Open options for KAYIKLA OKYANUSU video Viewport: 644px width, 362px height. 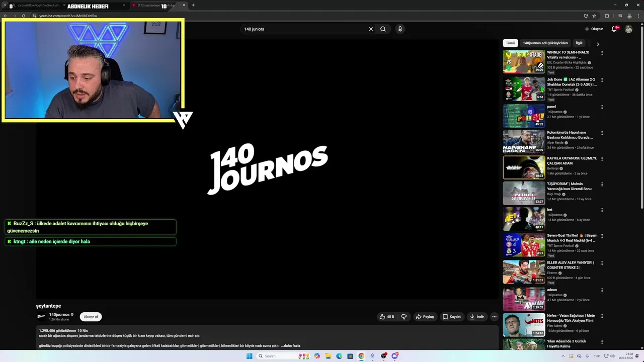pyautogui.click(x=602, y=159)
